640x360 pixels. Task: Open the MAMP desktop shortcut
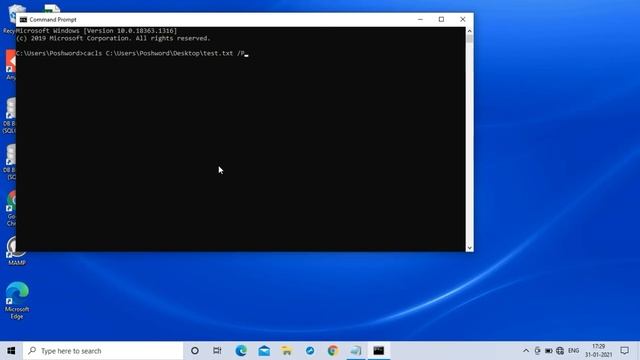[16, 252]
